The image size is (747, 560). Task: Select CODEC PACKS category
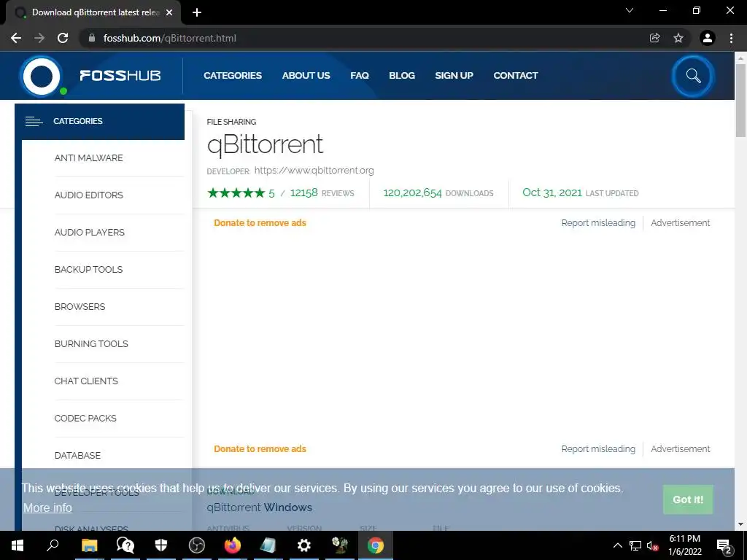[85, 418]
